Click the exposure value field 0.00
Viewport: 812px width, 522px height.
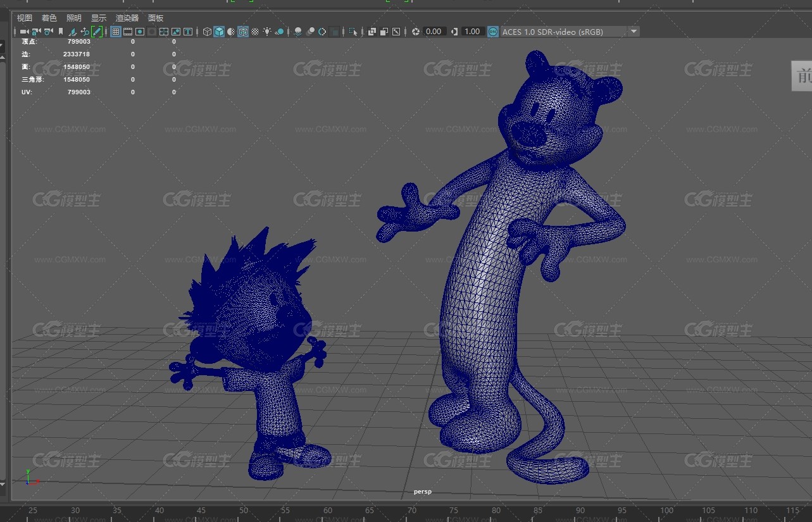tap(434, 32)
